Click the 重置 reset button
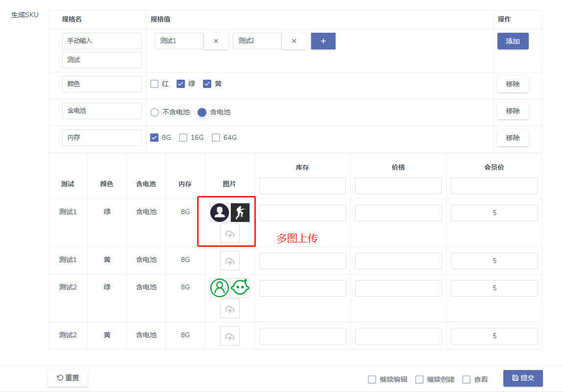This screenshot has height=392, width=563. [x=68, y=378]
